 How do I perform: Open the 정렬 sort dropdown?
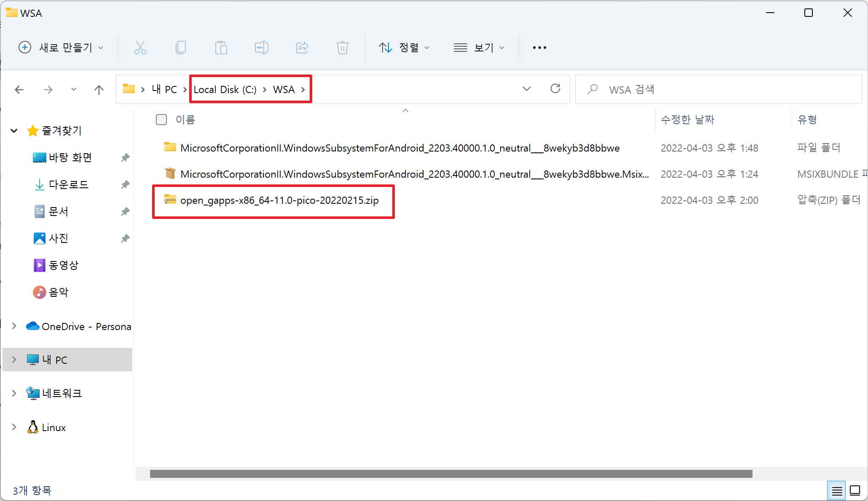click(404, 48)
